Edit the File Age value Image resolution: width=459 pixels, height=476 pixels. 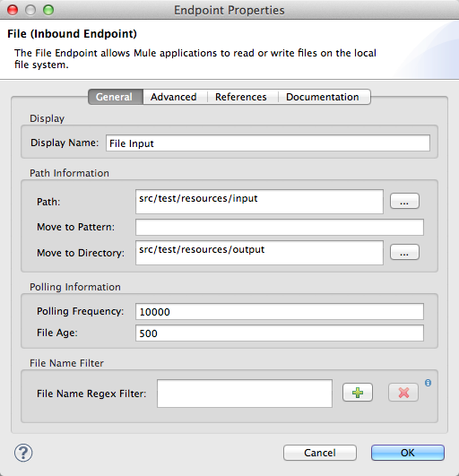[x=280, y=333]
